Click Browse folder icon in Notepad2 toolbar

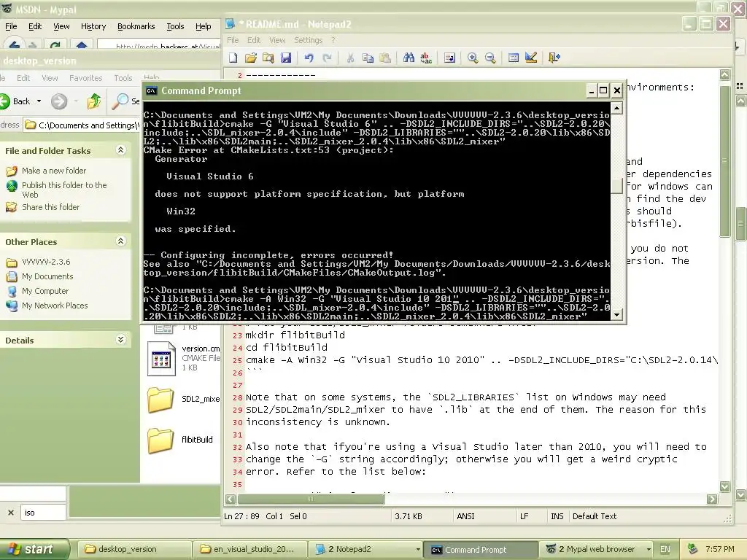pyautogui.click(x=268, y=58)
